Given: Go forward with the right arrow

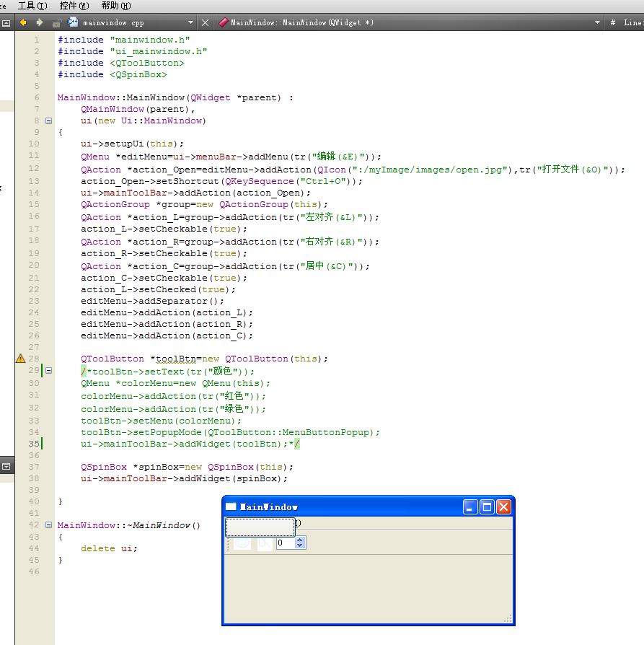Looking at the screenshot, I should [40, 22].
